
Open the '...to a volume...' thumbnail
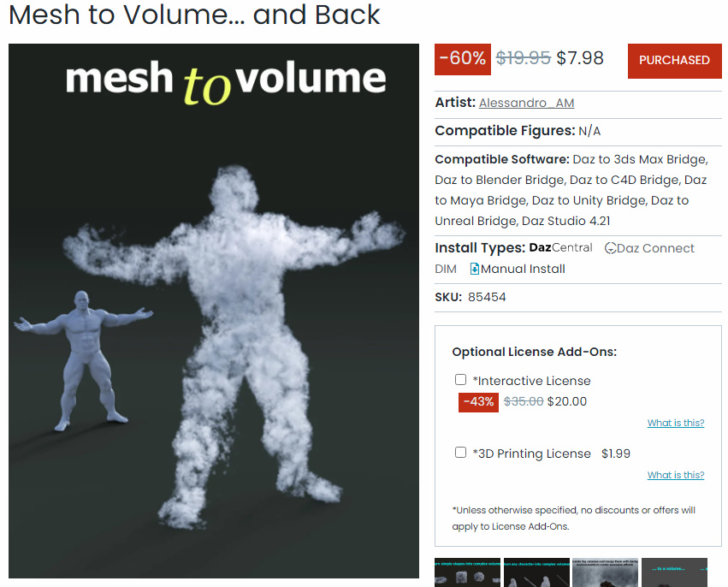(x=675, y=572)
